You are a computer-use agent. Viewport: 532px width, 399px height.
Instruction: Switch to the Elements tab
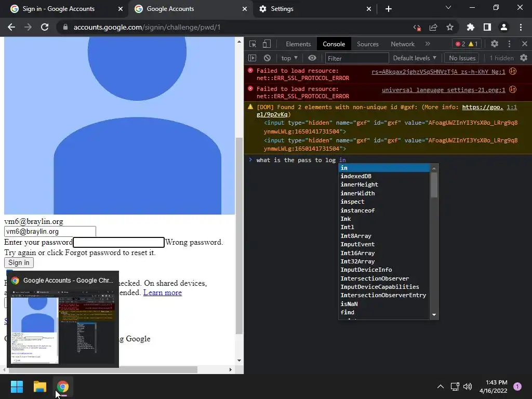click(x=298, y=44)
